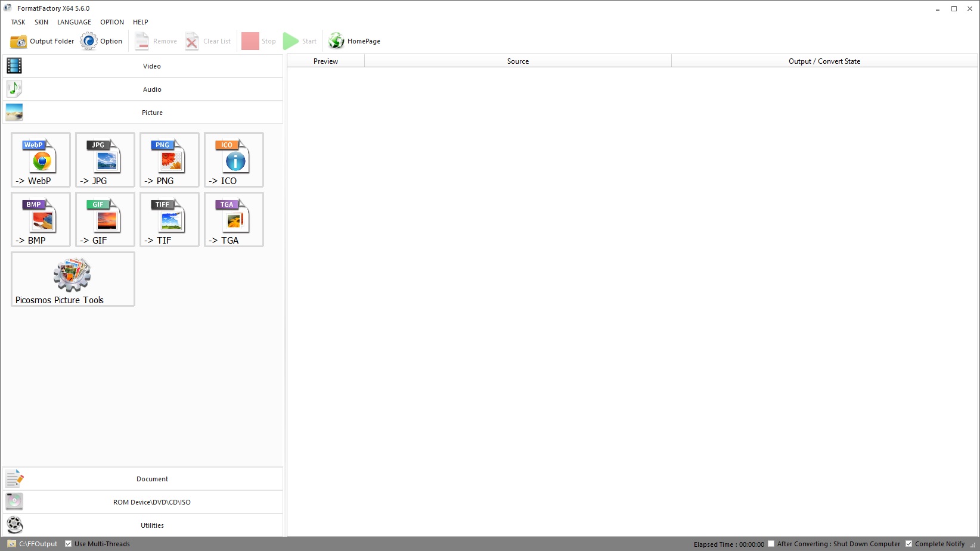980x551 pixels.
Task: Open the OPTION menu
Action: pyautogui.click(x=112, y=22)
